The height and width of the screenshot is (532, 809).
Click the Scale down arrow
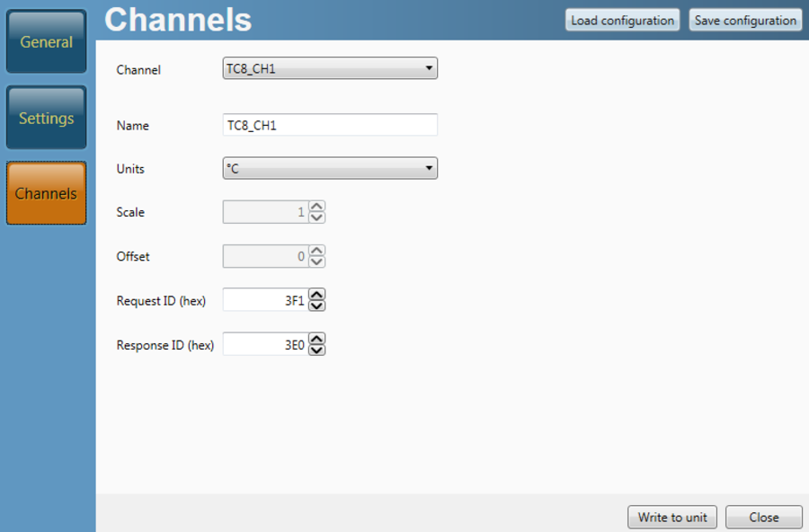[x=316, y=218]
